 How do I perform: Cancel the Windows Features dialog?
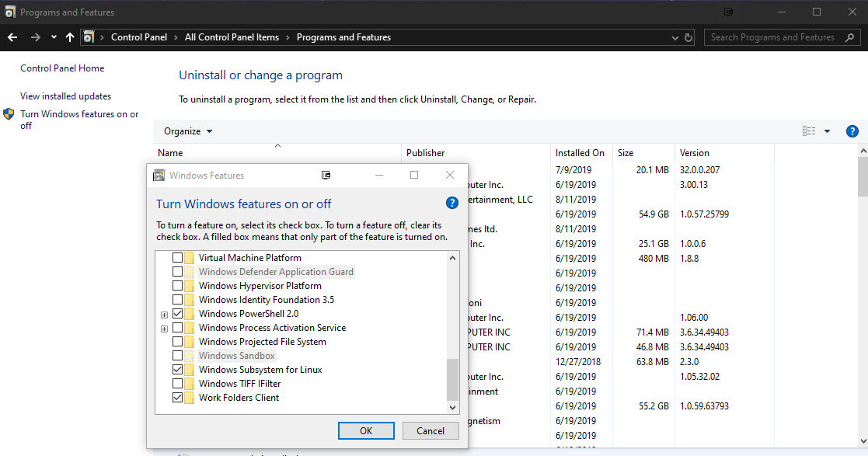click(x=431, y=430)
